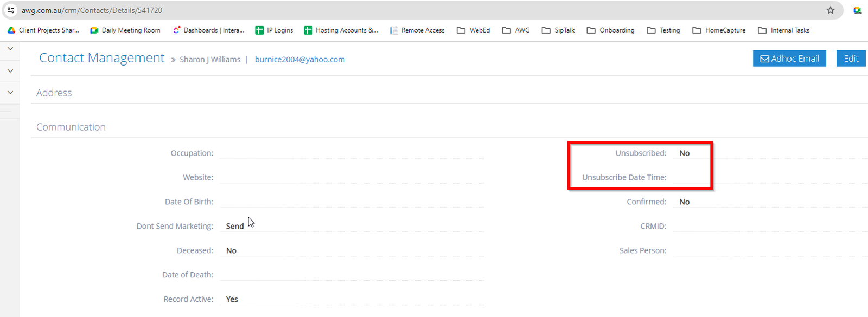The height and width of the screenshot is (317, 868).
Task: Open the Onboarding bookmark folder
Action: pos(610,30)
